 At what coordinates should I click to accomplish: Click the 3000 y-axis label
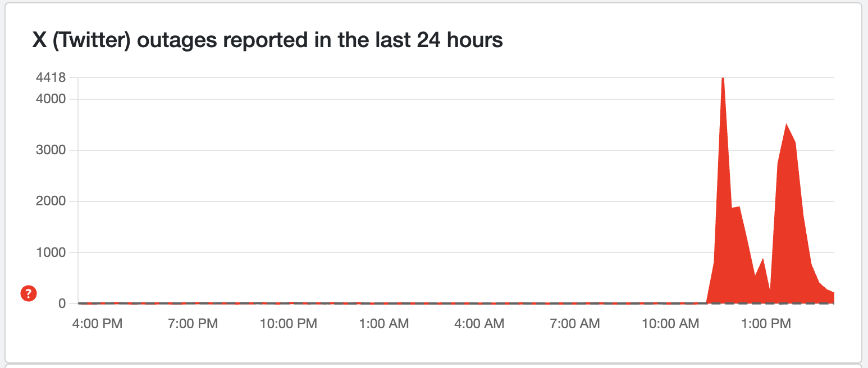coord(51,150)
